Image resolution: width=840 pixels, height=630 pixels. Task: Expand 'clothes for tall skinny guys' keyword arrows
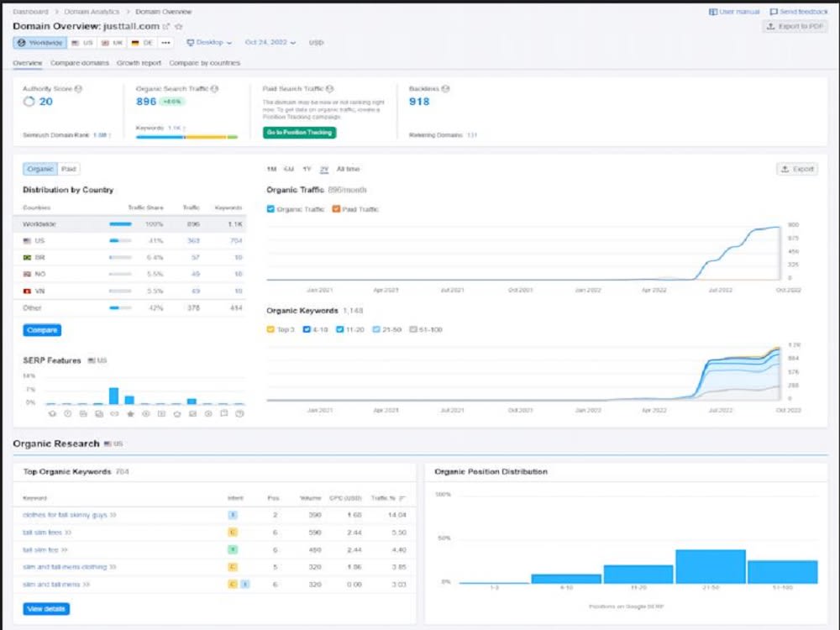pos(113,516)
